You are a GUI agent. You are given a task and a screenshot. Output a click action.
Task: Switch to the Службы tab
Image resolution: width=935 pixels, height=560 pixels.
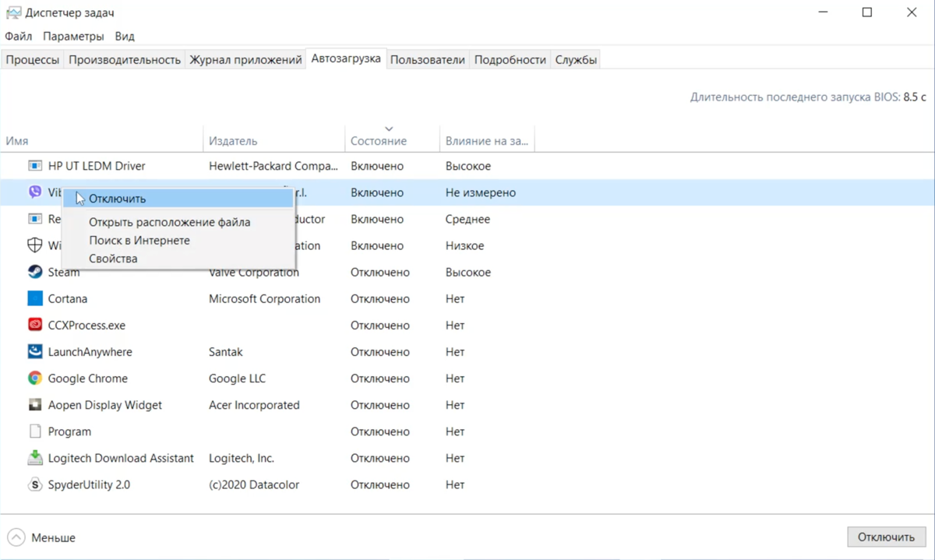click(577, 60)
